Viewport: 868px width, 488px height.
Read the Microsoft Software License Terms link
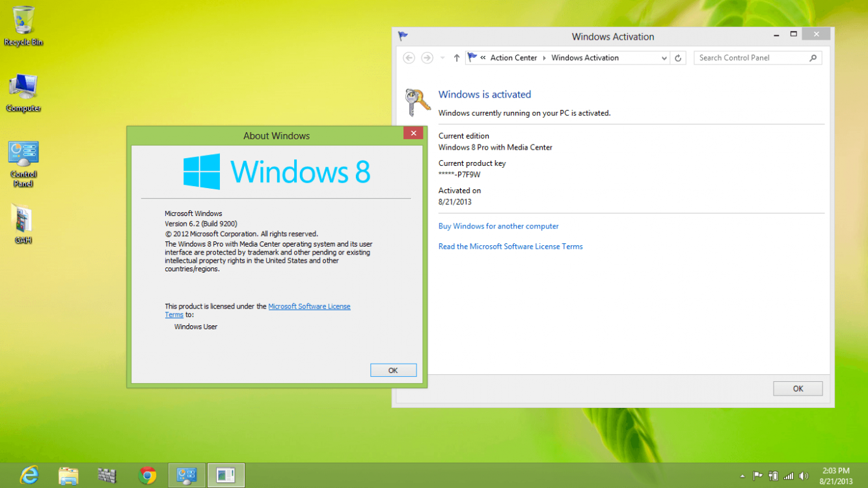pos(511,247)
